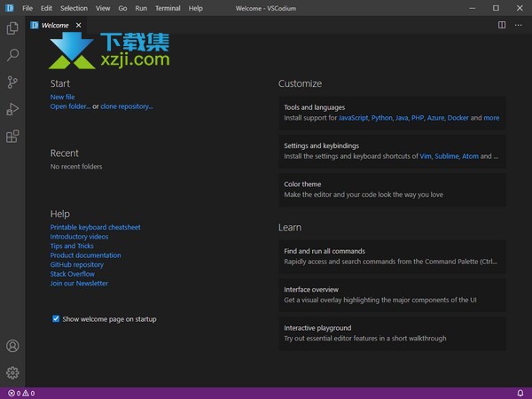This screenshot has height=399, width=532.
Task: Open the Interactive playground card
Action: tap(392, 333)
